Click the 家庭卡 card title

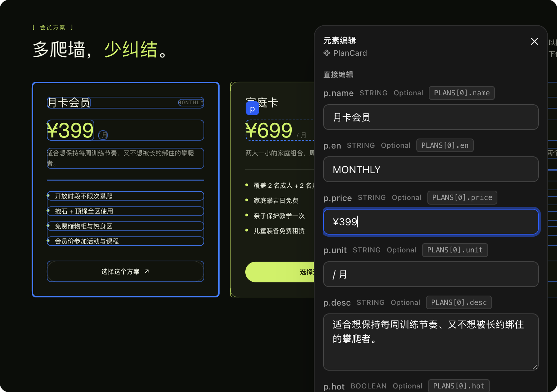(262, 102)
